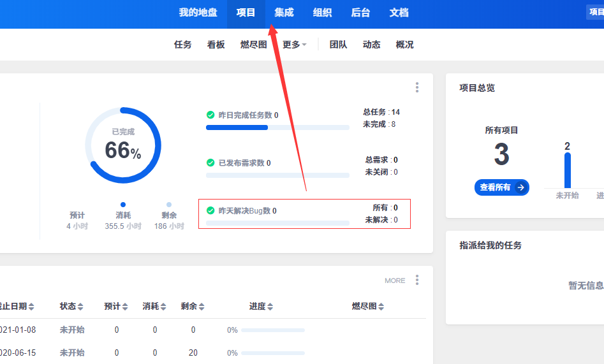604x364 pixels.
Task: Click the remaining value 20 in 06-15 row
Action: [x=193, y=353]
